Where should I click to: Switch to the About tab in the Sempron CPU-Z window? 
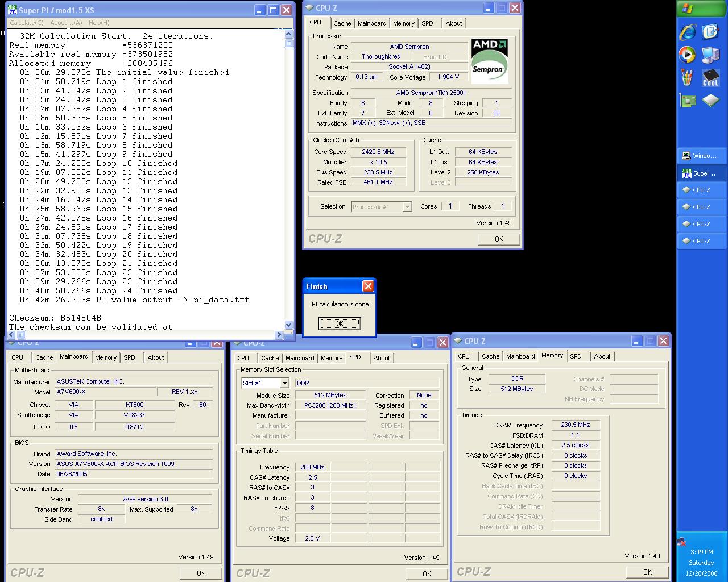[x=454, y=23]
